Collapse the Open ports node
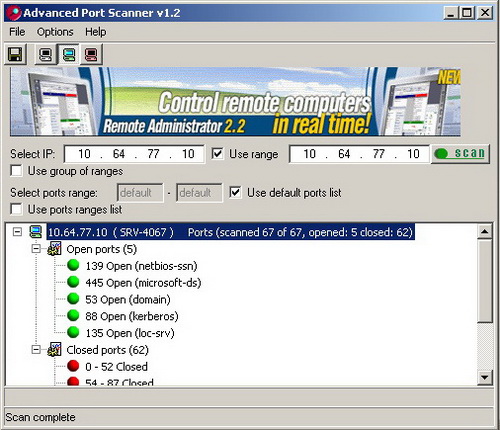The image size is (500, 430). pos(36,249)
